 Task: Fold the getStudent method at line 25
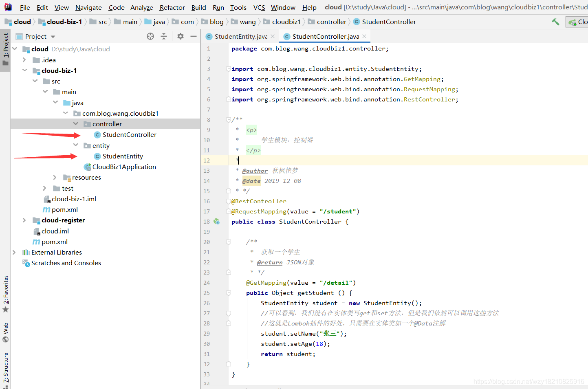pos(229,293)
